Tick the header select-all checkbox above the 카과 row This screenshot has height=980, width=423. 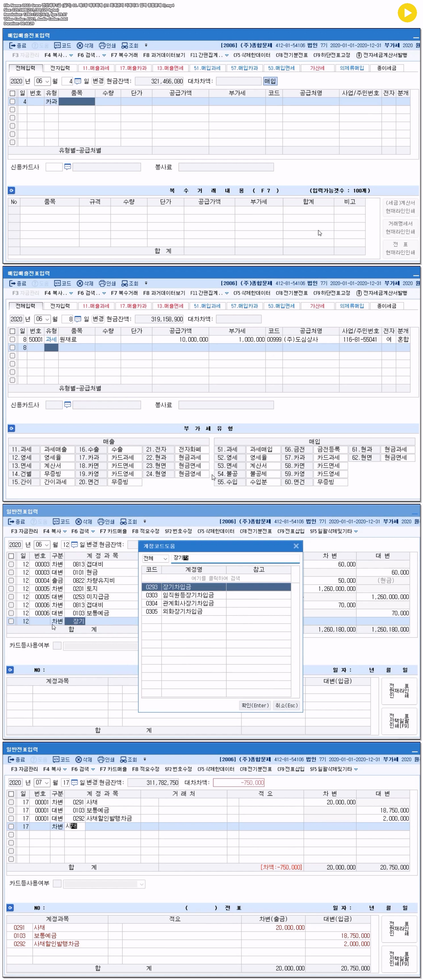click(12, 93)
